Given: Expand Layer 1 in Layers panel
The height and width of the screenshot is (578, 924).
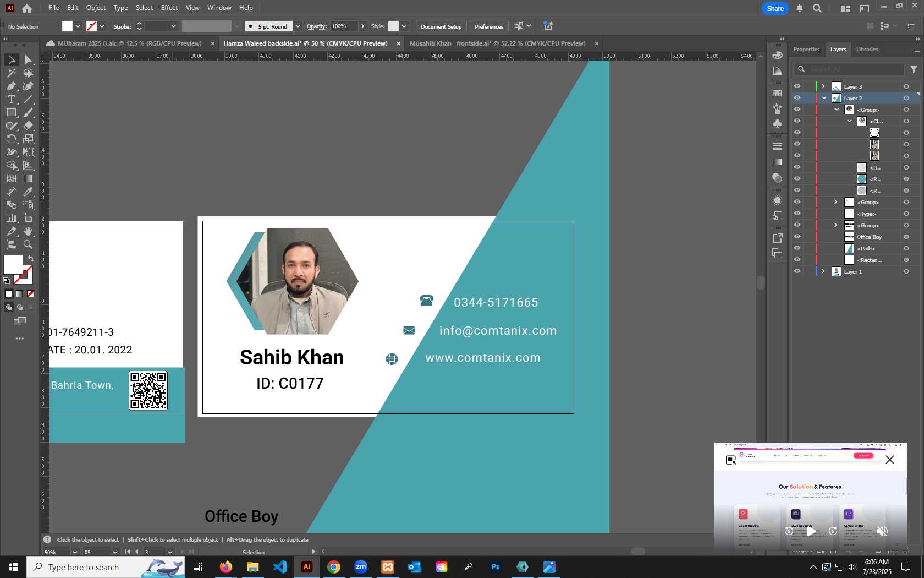Looking at the screenshot, I should (823, 271).
